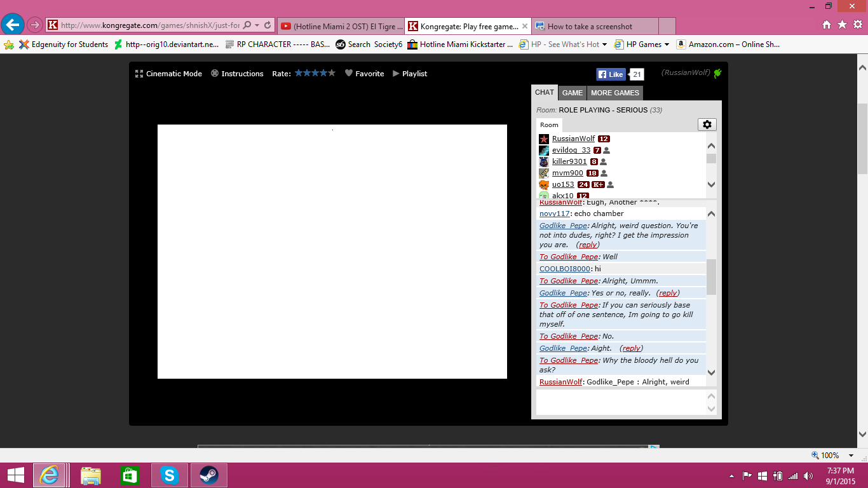Click the page scrollbar down arrow
This screenshot has width=868, height=488.
tap(862, 435)
